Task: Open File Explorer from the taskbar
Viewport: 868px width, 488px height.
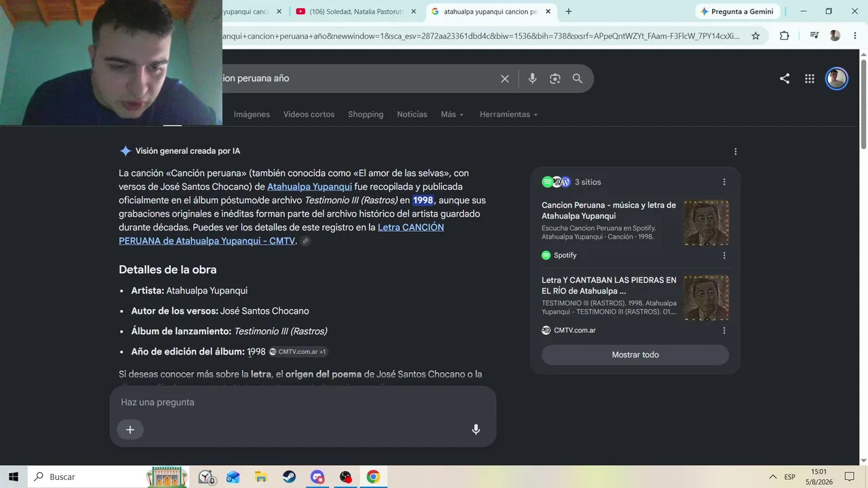Action: 261,477
